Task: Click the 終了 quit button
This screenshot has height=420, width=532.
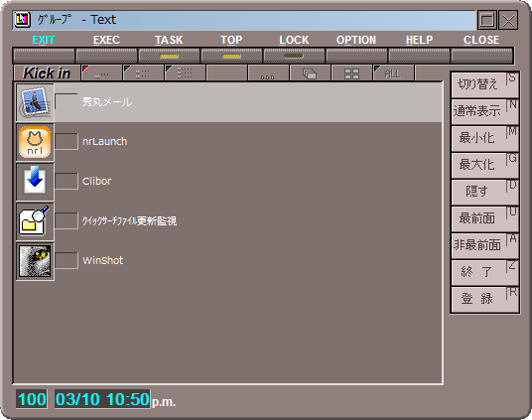Action: (x=484, y=272)
